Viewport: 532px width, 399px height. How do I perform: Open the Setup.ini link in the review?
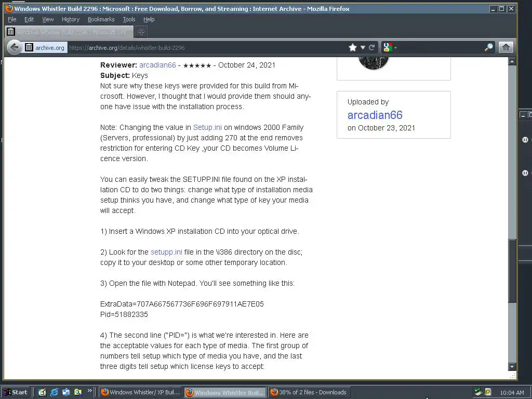pos(207,127)
